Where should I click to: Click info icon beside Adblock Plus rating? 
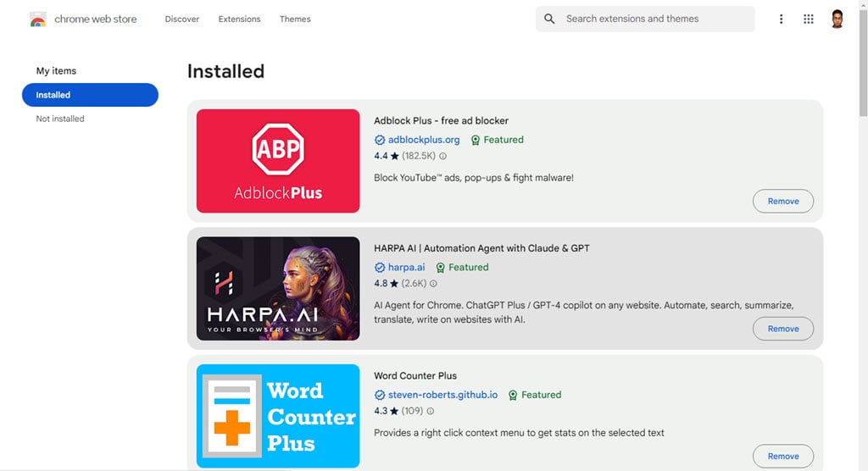pos(442,156)
